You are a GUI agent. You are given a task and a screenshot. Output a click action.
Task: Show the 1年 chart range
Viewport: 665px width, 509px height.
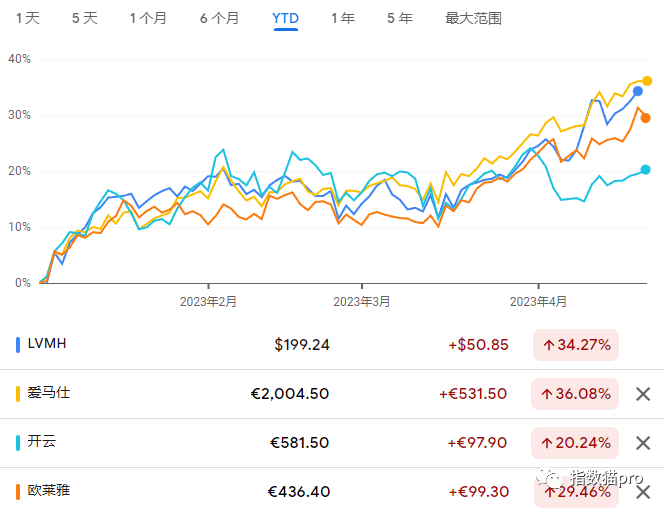point(342,18)
